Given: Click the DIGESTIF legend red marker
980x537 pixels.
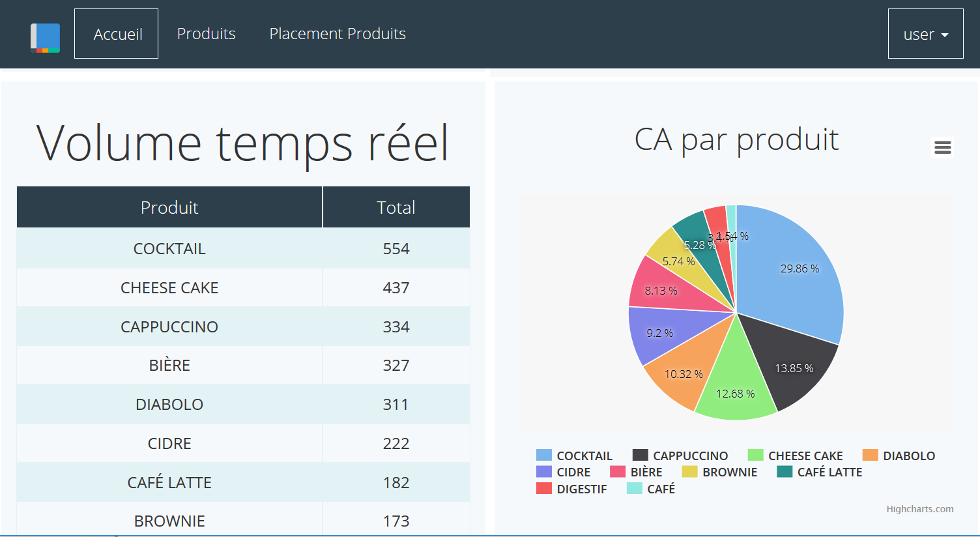Looking at the screenshot, I should click(x=543, y=489).
